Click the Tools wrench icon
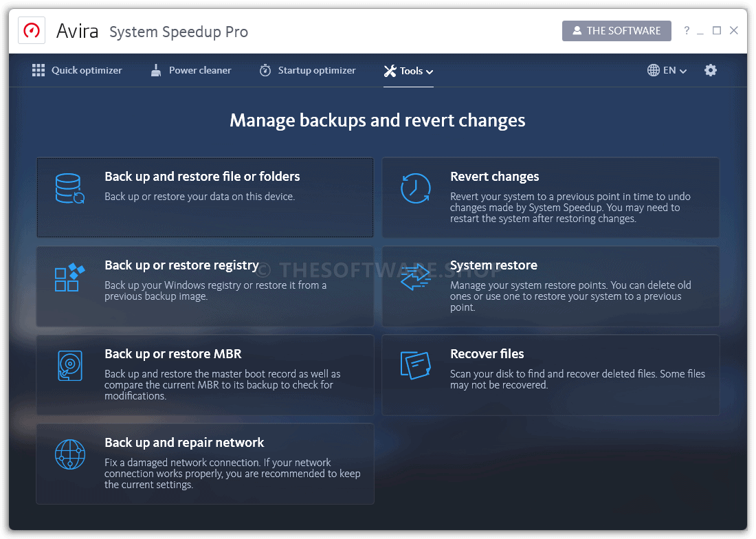The height and width of the screenshot is (539, 756). pyautogui.click(x=390, y=71)
